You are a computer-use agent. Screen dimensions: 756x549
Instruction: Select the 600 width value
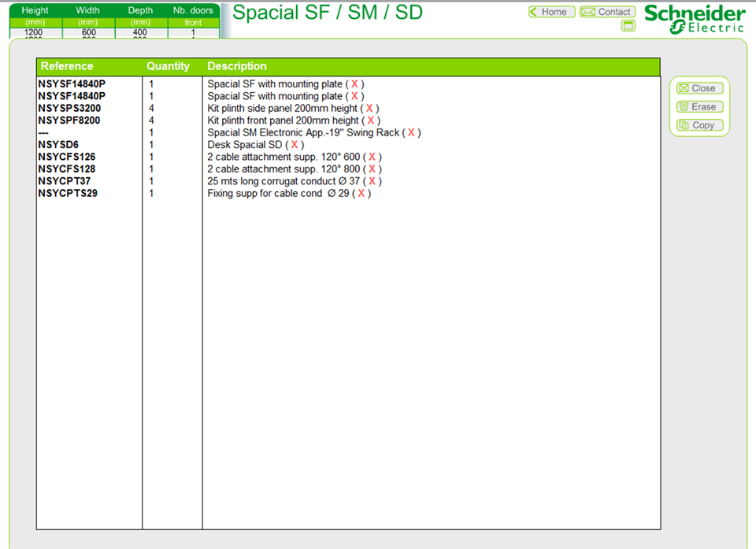tap(89, 32)
